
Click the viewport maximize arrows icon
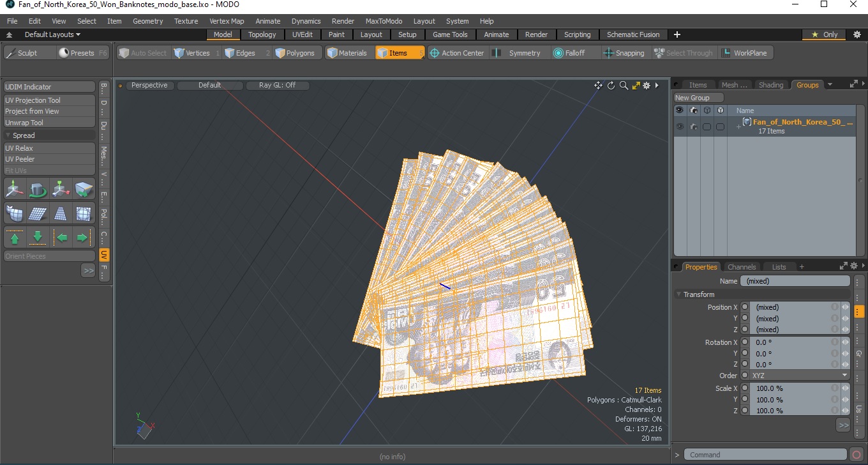(x=636, y=86)
